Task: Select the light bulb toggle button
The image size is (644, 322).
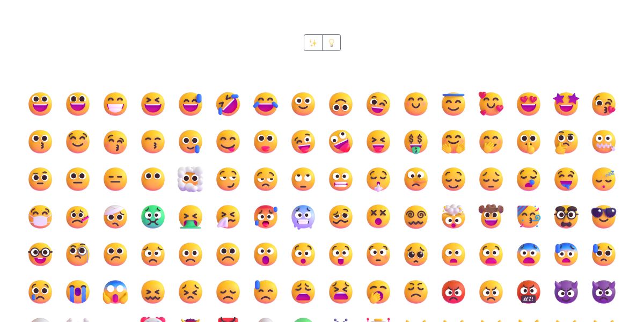Action: tap(332, 43)
